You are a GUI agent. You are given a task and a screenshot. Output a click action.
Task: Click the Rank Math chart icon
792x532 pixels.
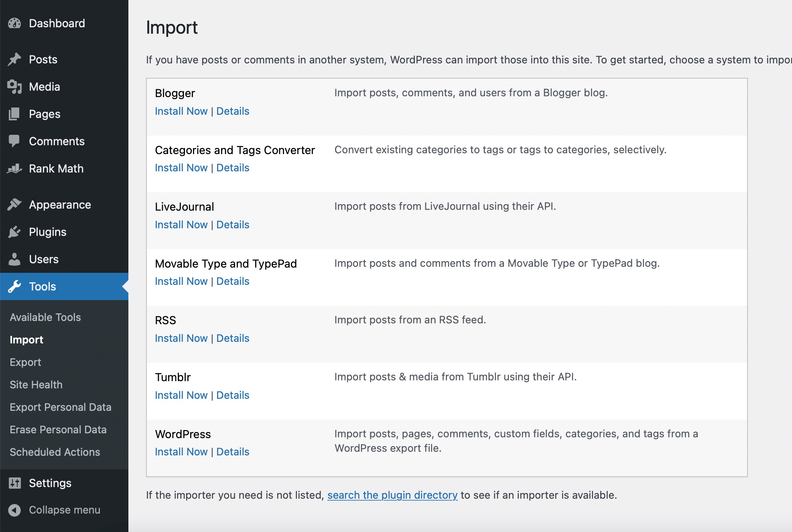[x=14, y=169]
